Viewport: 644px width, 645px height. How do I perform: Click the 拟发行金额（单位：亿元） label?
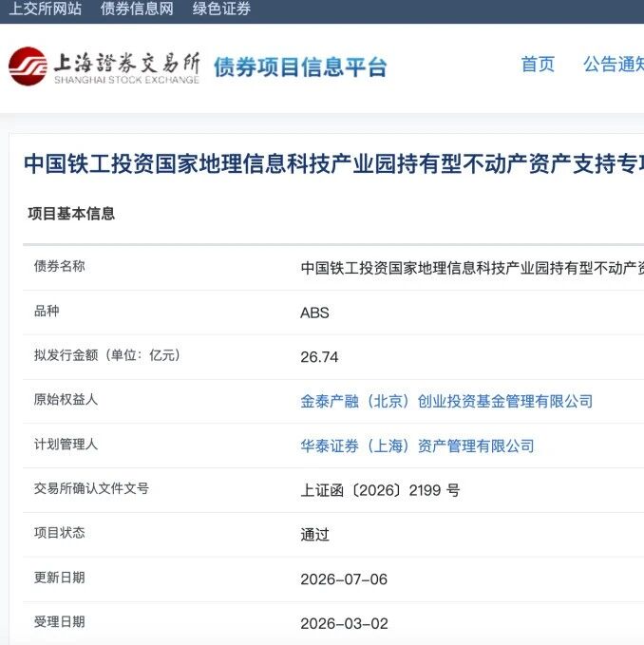click(107, 355)
